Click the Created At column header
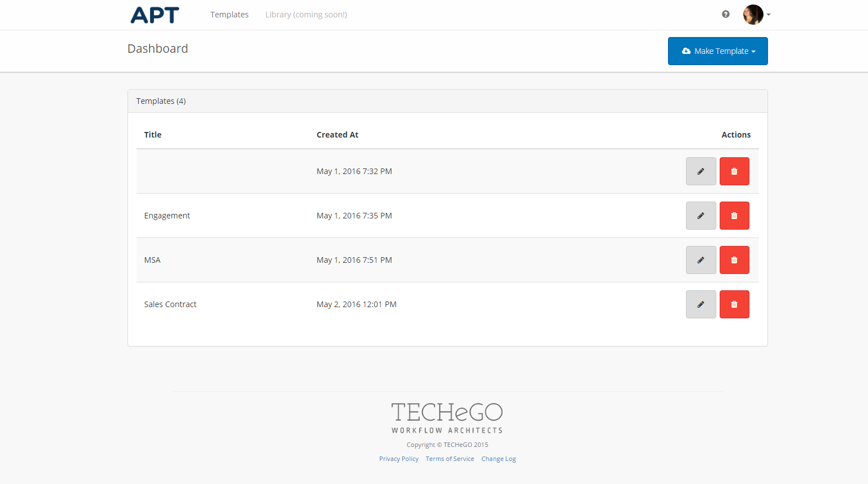 coord(337,135)
